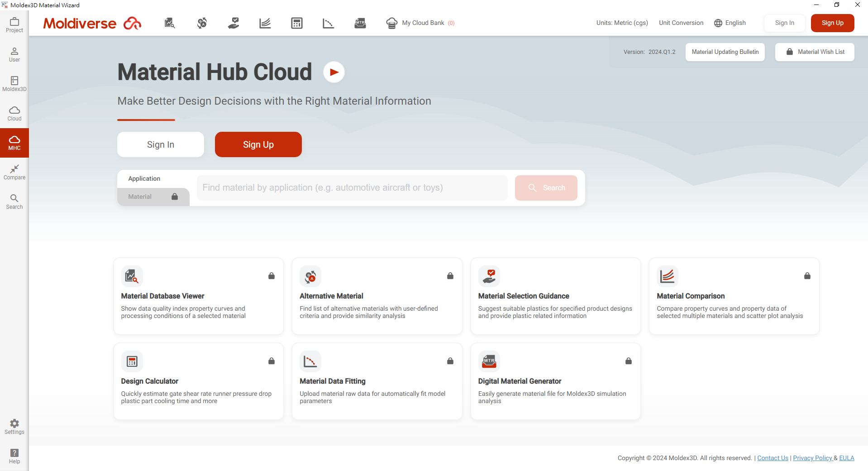Click the Alternative Material toolbar icon
The width and height of the screenshot is (868, 471).
tap(202, 23)
